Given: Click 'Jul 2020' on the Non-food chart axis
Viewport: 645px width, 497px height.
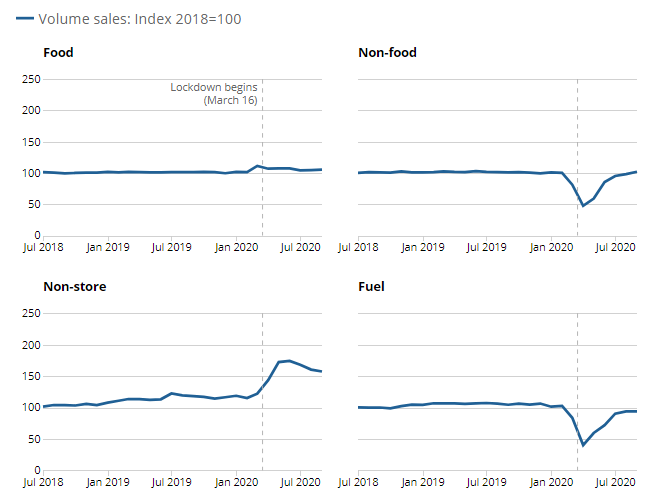Looking at the screenshot, I should [x=617, y=246].
